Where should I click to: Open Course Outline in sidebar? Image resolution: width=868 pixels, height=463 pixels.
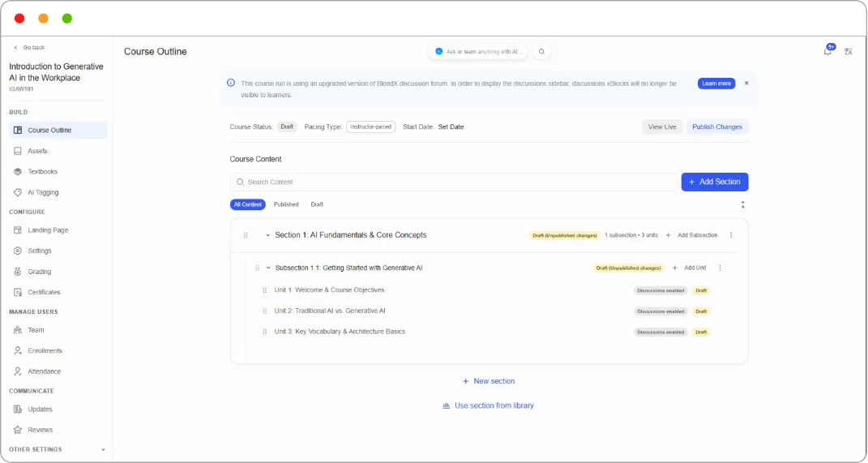tap(58, 131)
